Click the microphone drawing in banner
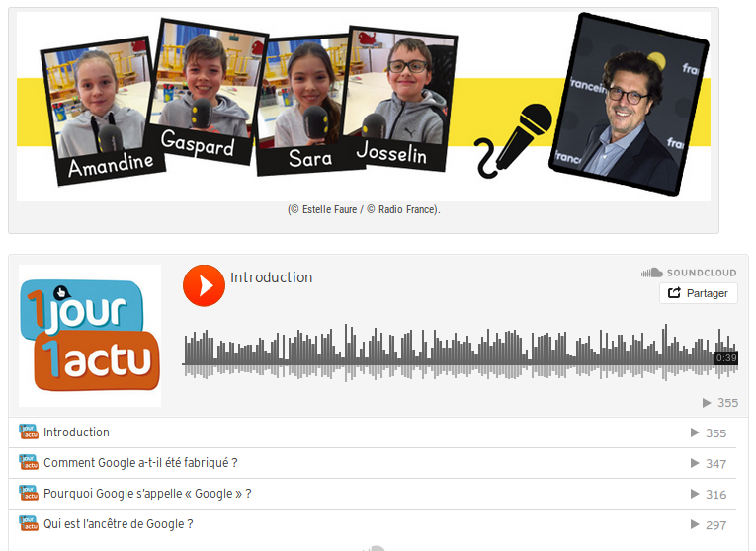The height and width of the screenshot is (551, 756). [x=514, y=141]
